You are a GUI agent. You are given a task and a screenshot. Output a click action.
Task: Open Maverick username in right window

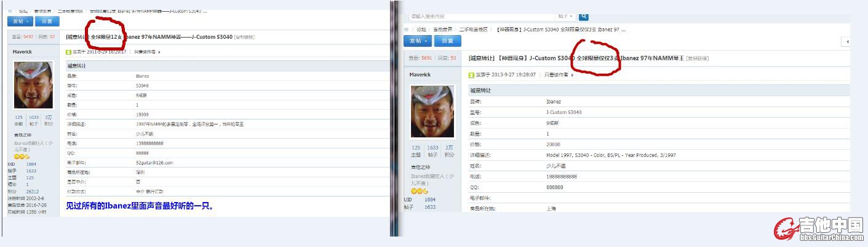pyautogui.click(x=420, y=75)
